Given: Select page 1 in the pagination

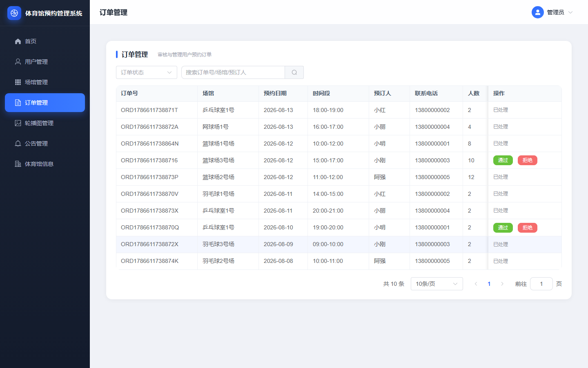Looking at the screenshot, I should [489, 284].
